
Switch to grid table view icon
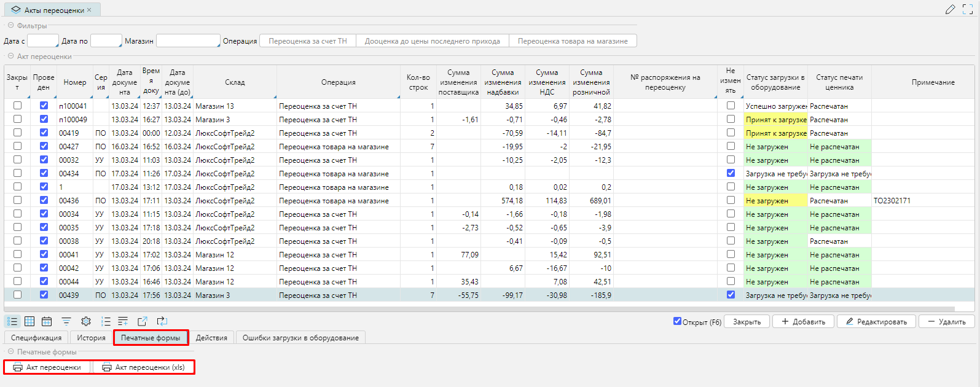point(29,321)
